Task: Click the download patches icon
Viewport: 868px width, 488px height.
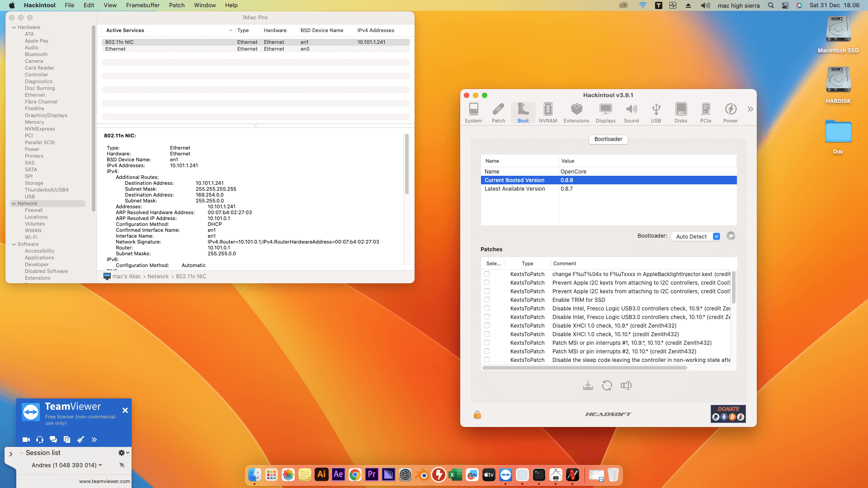Action: (x=588, y=385)
